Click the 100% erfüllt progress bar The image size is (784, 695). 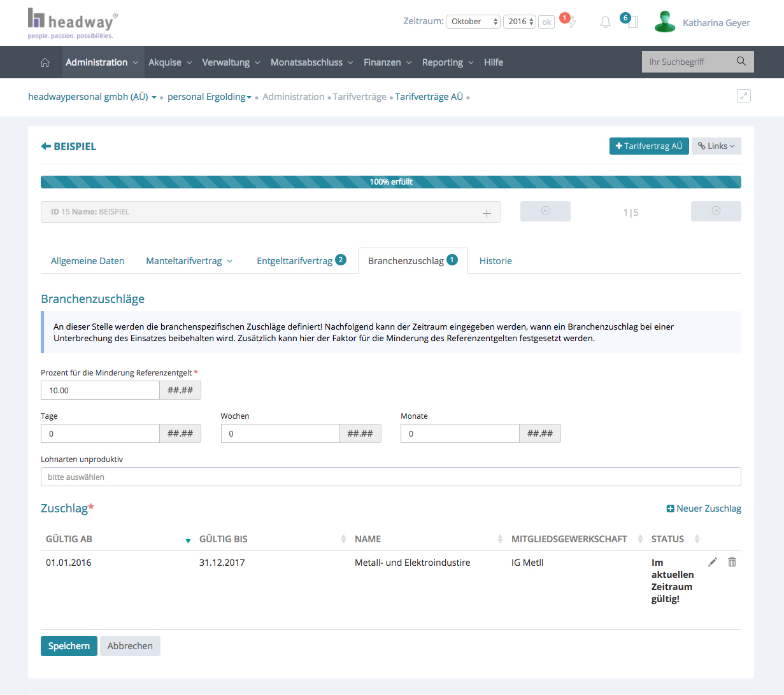point(390,182)
